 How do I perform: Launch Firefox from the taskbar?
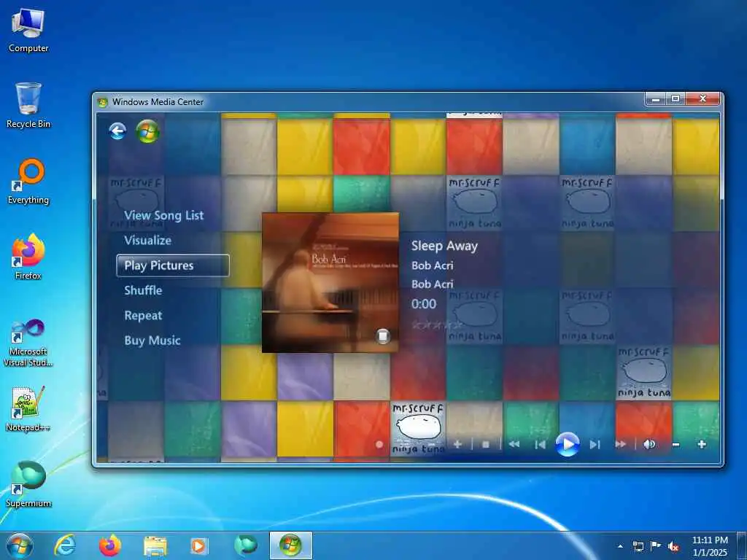point(110,545)
